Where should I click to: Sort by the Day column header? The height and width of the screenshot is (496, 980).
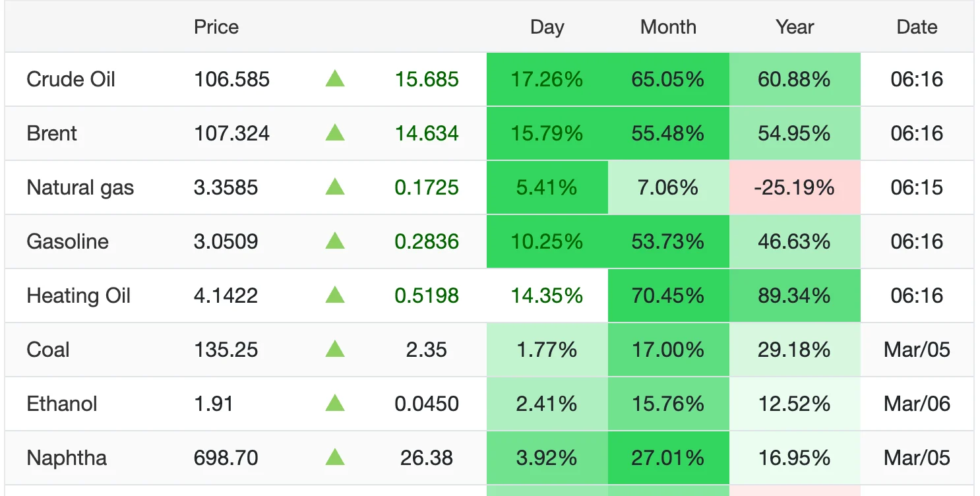click(x=547, y=27)
